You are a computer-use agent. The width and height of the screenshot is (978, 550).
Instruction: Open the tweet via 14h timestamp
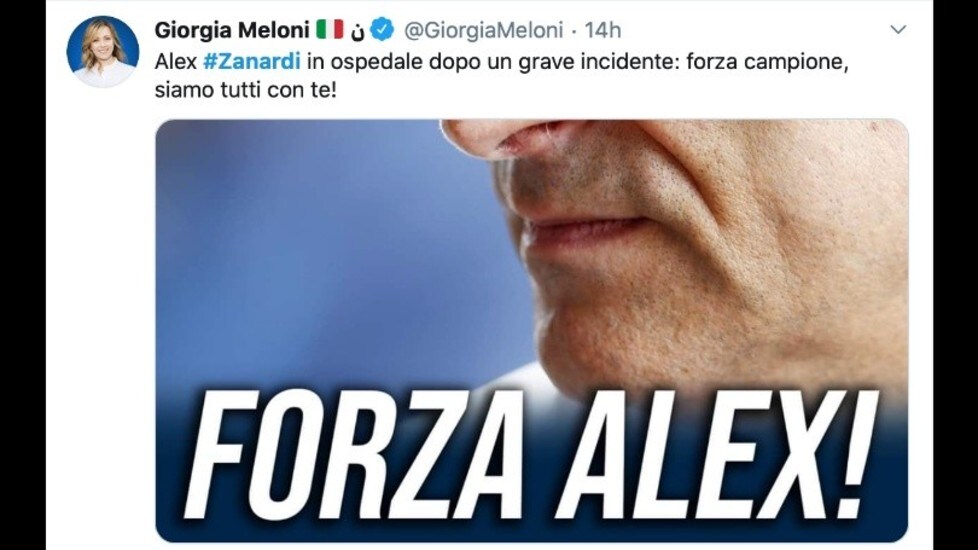pos(603,30)
